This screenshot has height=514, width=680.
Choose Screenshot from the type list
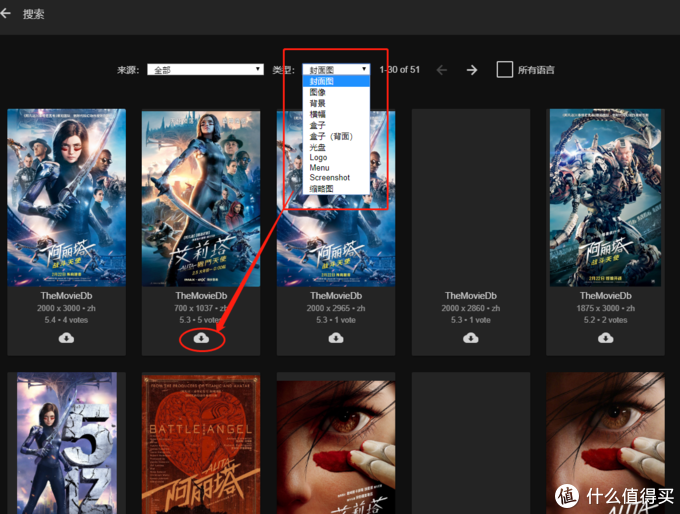click(x=336, y=177)
